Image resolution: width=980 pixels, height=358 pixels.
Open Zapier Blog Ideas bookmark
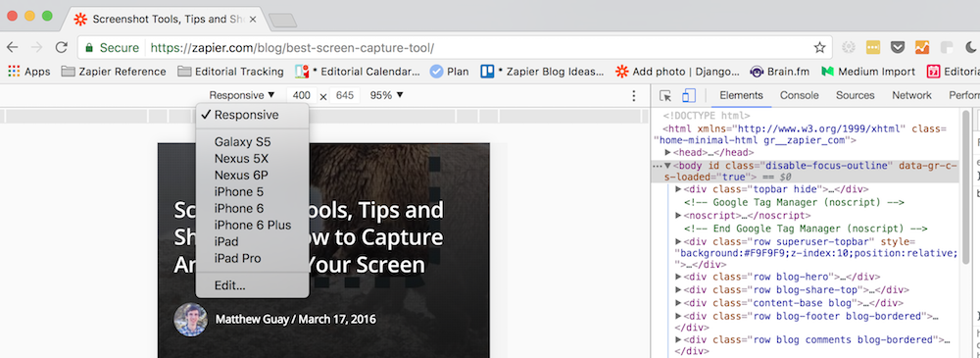click(542, 72)
